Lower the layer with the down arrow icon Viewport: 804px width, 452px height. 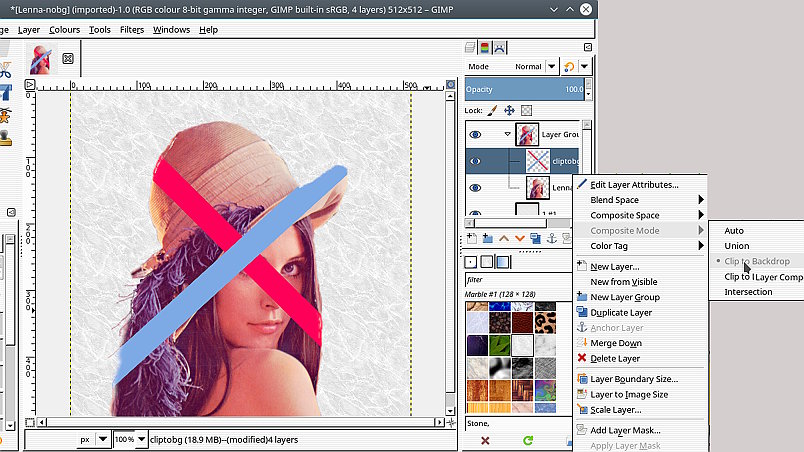tap(520, 238)
